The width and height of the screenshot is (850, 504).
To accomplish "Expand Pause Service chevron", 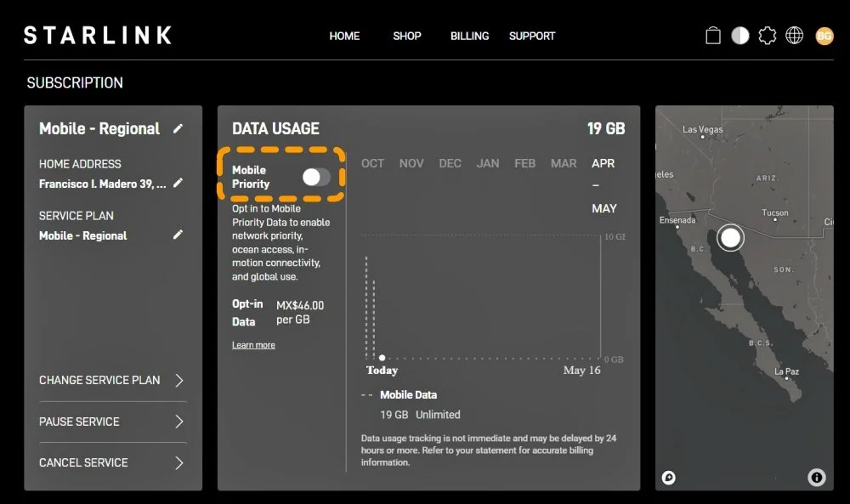I will tap(179, 422).
